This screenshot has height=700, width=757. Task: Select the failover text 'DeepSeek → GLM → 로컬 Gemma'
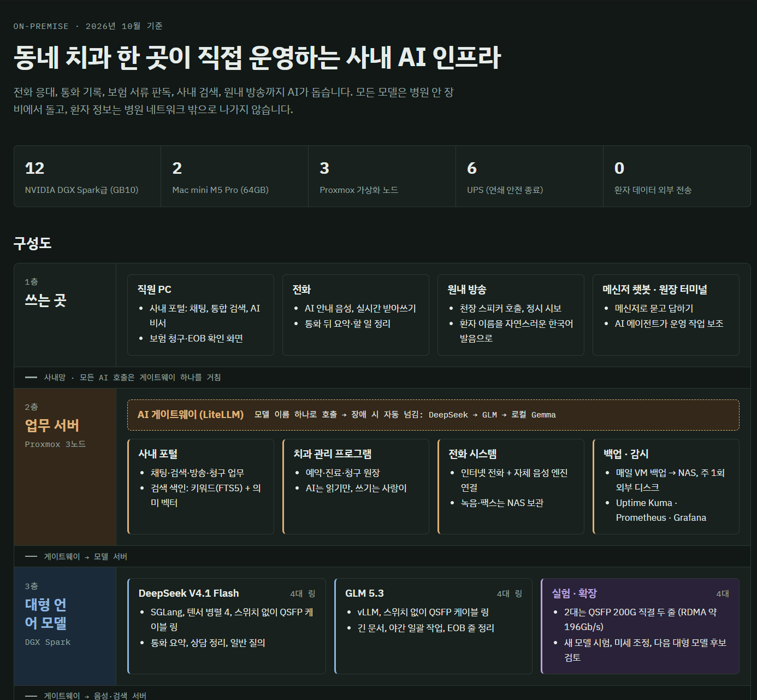tap(492, 415)
